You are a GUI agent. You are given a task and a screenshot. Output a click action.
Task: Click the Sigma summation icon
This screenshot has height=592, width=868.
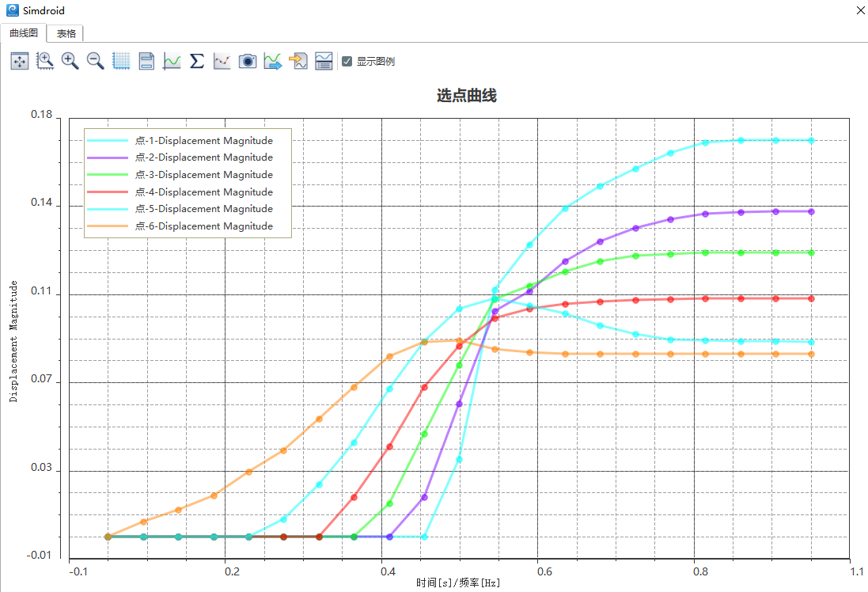coord(197,61)
